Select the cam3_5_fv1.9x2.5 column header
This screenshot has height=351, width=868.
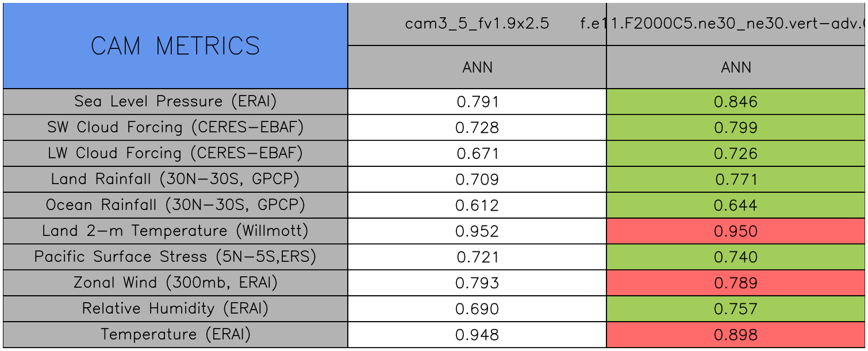tap(477, 24)
